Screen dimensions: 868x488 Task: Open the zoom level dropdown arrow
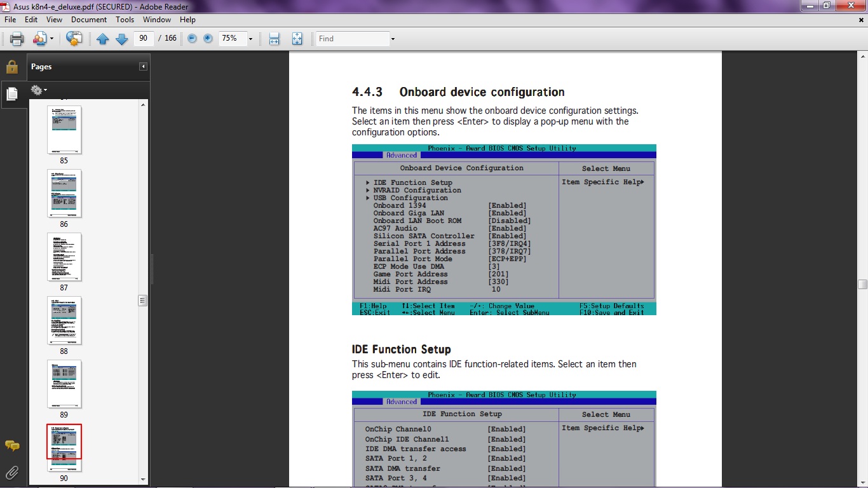tap(250, 39)
